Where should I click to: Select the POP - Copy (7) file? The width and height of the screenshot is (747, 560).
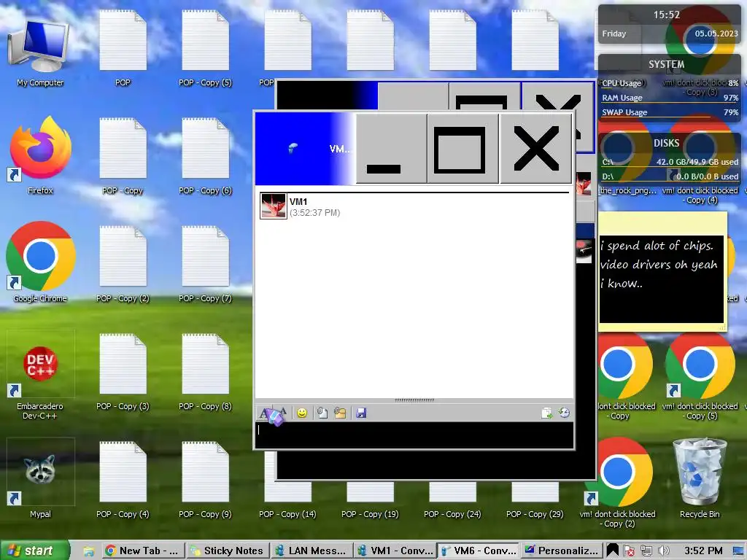pos(205,264)
